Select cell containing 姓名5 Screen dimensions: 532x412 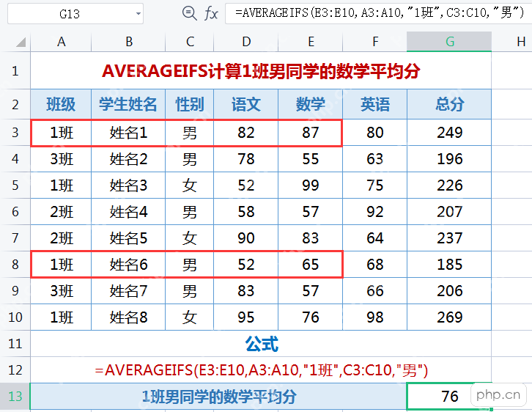tap(128, 238)
